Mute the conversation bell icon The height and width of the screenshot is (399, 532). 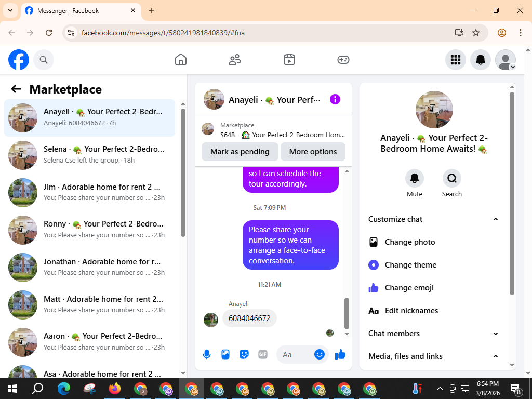click(415, 179)
